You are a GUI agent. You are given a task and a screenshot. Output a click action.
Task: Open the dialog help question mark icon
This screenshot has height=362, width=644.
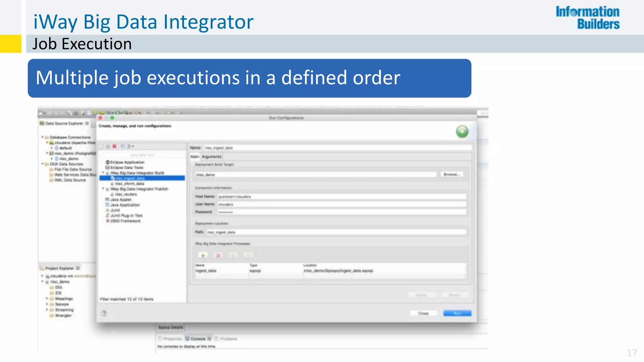pos(104,313)
